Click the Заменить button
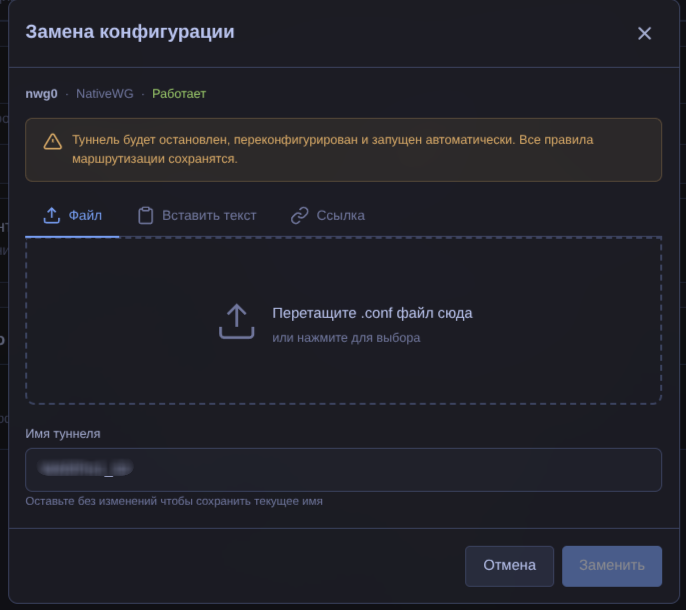Screen dimensions: 686x610 coord(612,566)
